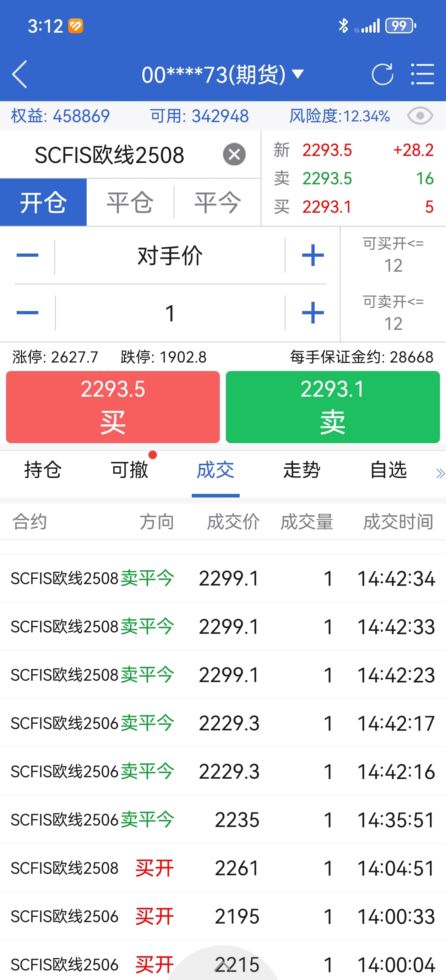Tap the battery indicator in status bar
Viewport: 446px width, 980px height.
[x=401, y=26]
